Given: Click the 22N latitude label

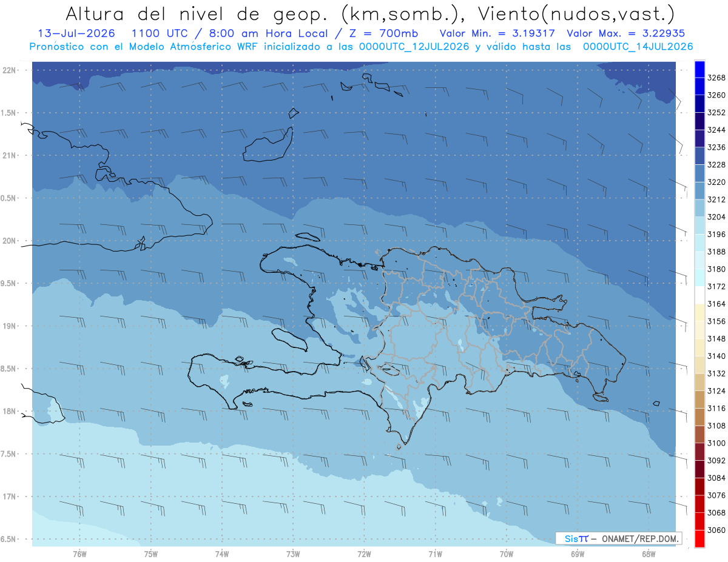Looking at the screenshot, I should [9, 70].
